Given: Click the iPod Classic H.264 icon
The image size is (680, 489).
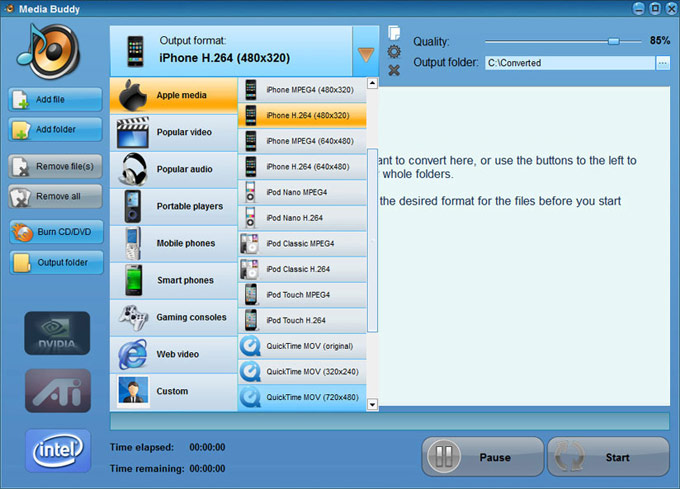Looking at the screenshot, I should (x=250, y=269).
